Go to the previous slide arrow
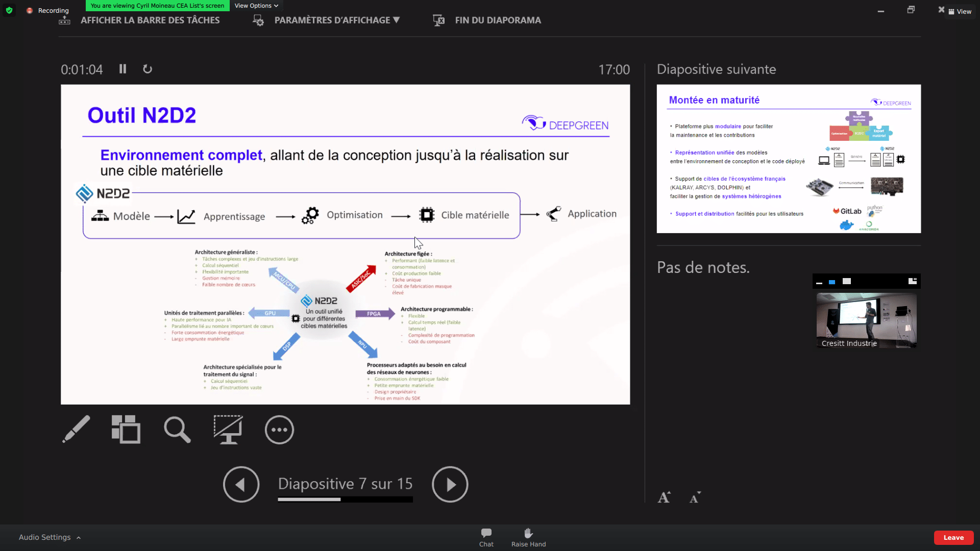This screenshot has height=551, width=980. (x=241, y=484)
